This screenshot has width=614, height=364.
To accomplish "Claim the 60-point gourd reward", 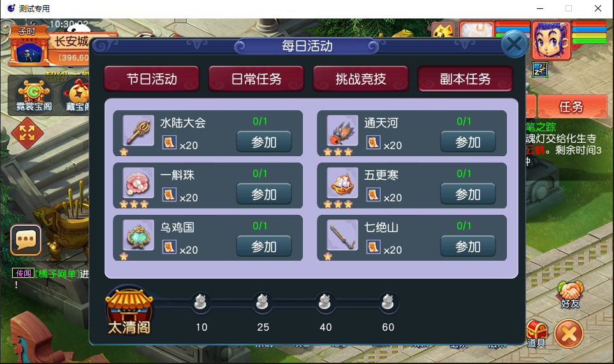I will pos(388,302).
